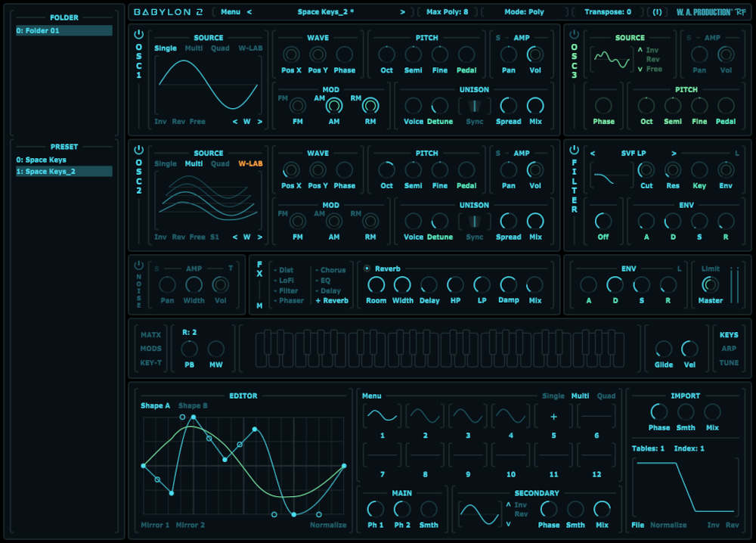This screenshot has width=756, height=543.
Task: Select waveform 1 in the wavetable bank
Action: pyautogui.click(x=381, y=415)
